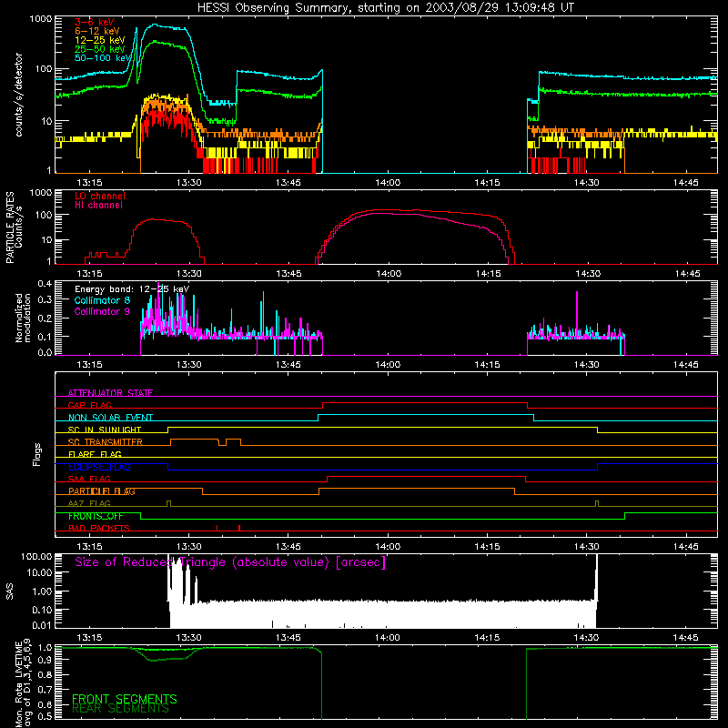Viewport: 728px width, 728px height.
Task: Select the PARTICLE_FLAG label
Action: tap(102, 491)
